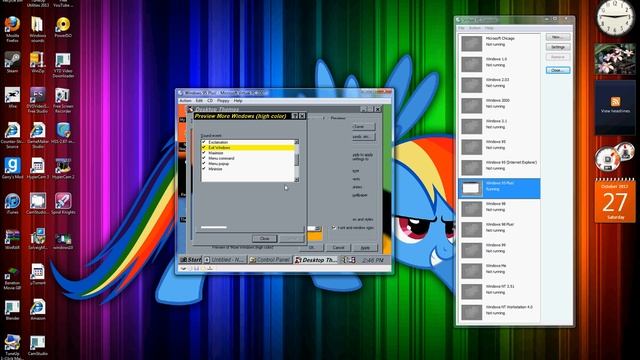Select Windows NT 3.51 virtual machine
Screen dimensions: 640x360
tap(500, 291)
